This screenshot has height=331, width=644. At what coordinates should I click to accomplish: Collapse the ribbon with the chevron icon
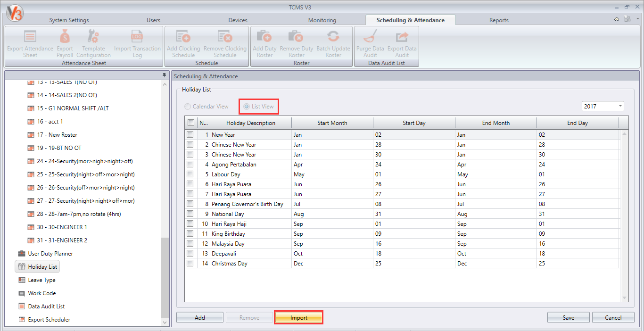click(x=617, y=19)
